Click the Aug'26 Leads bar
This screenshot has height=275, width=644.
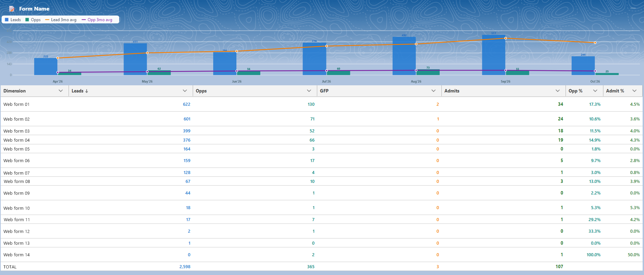pyautogui.click(x=404, y=56)
